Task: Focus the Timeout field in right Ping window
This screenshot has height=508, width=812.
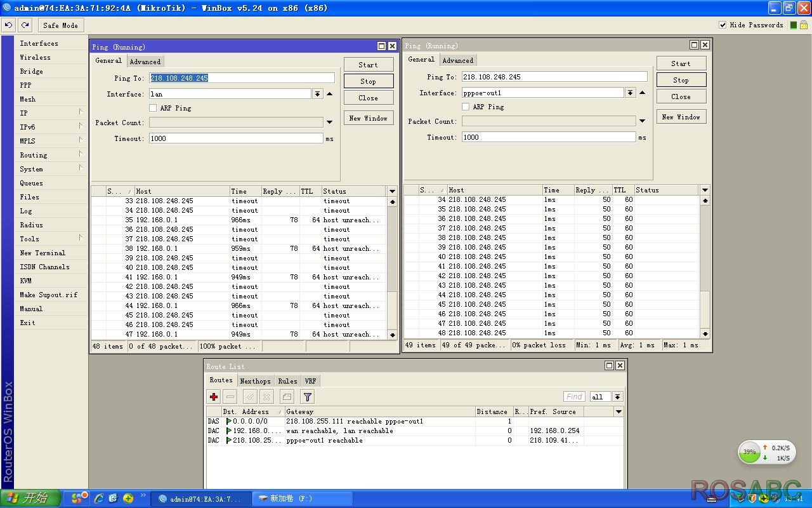Action: click(x=549, y=137)
